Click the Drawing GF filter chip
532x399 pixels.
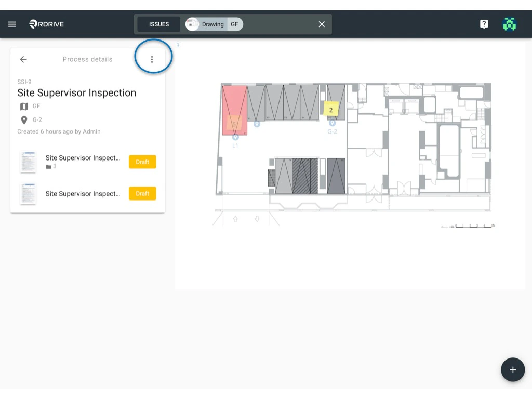click(214, 24)
